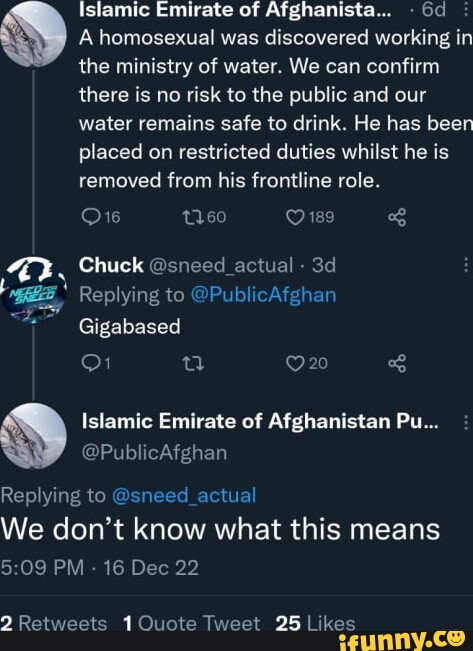
Task: Open more options on the first tweet
Action: click(x=466, y=9)
